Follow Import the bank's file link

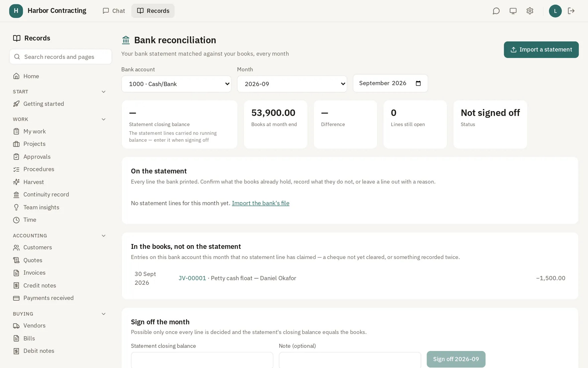pos(261,203)
